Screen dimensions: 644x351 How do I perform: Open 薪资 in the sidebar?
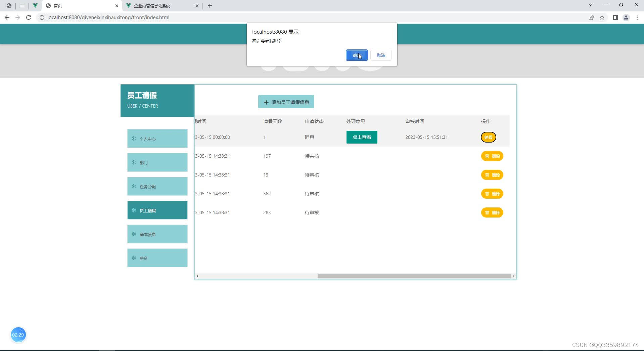157,258
